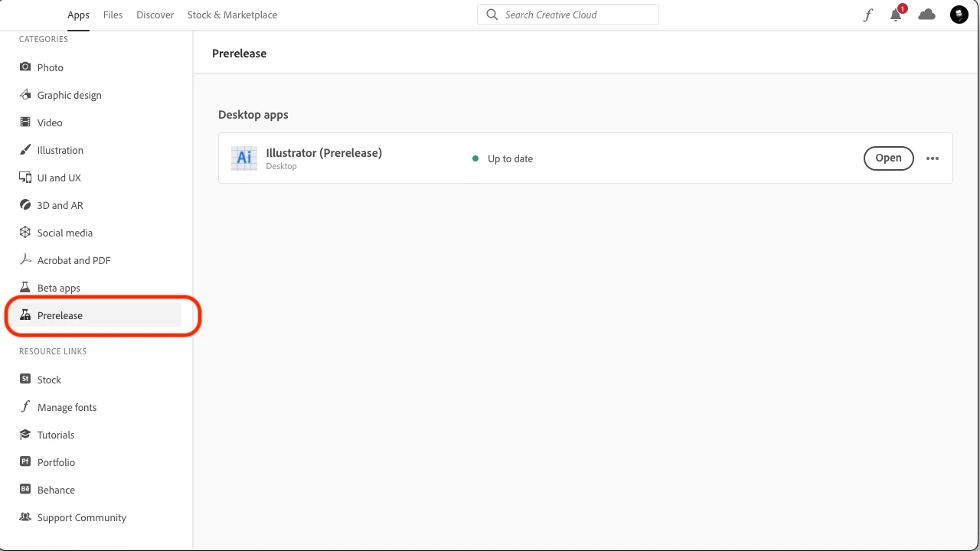Image resolution: width=980 pixels, height=551 pixels.
Task: Click the search magnifier icon
Action: coord(492,15)
